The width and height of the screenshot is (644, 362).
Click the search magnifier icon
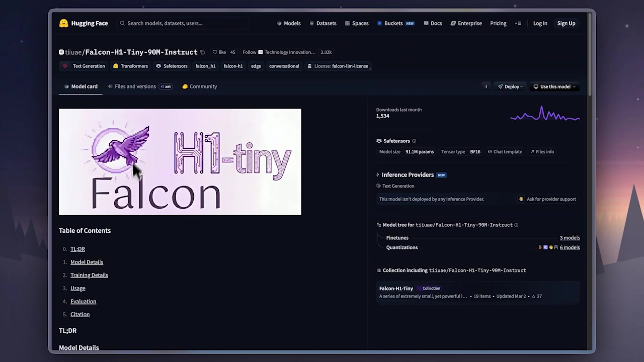(x=122, y=23)
